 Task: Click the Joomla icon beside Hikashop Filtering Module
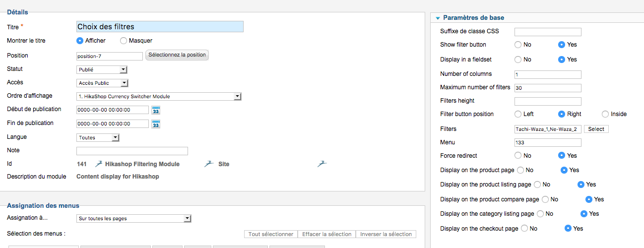98,164
